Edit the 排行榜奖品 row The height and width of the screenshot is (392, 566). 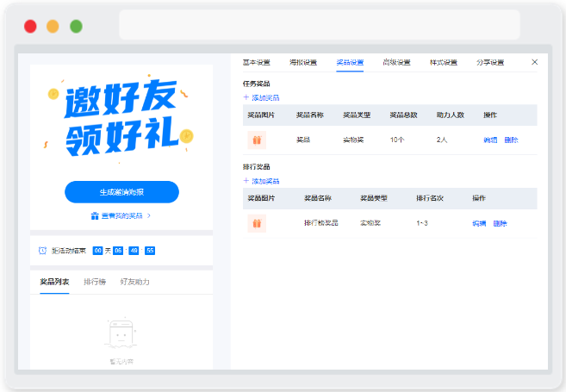tap(479, 223)
